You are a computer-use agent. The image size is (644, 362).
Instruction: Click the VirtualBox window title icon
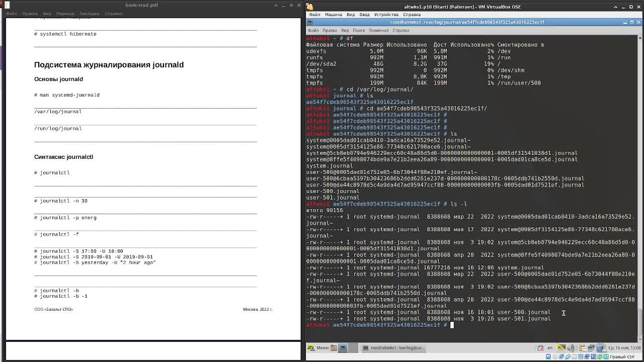click(310, 7)
